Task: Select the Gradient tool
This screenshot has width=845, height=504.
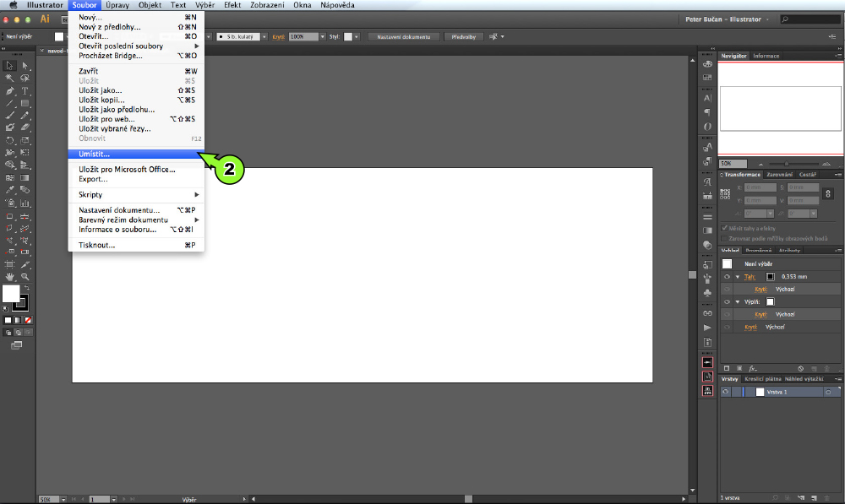Action: (x=25, y=177)
